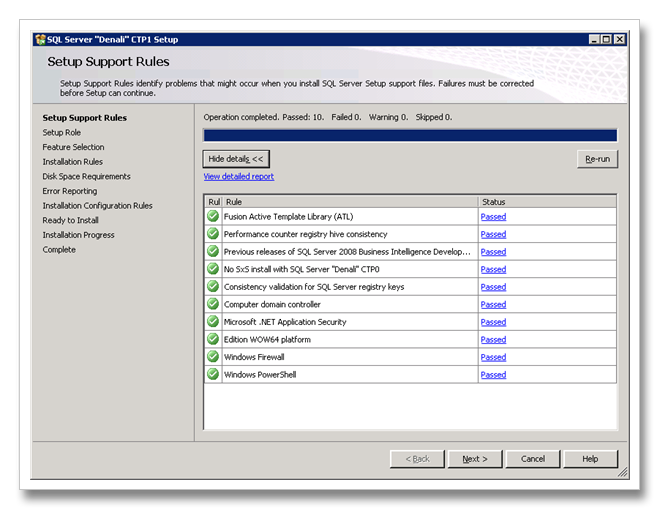Open Passed status for Windows PowerShell
Screen dimensions: 660x510
493,375
